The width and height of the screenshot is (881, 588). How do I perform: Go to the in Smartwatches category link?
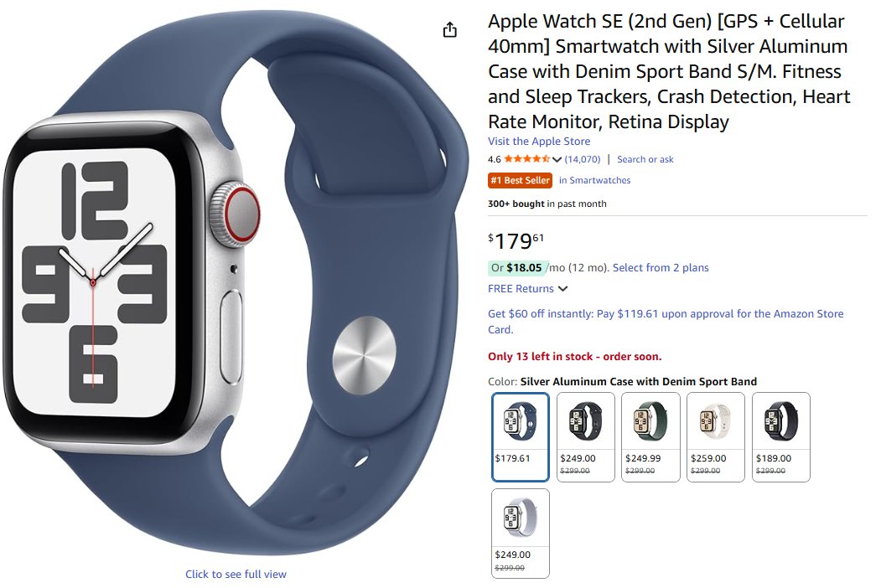pyautogui.click(x=594, y=180)
